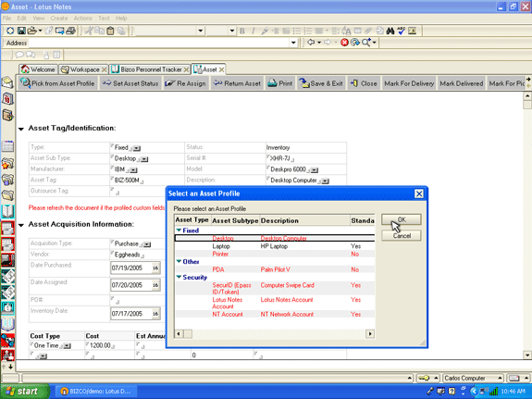532x399 pixels.
Task: Open the Favorites folder bookmark icon in the sidebar
Action: [7, 163]
